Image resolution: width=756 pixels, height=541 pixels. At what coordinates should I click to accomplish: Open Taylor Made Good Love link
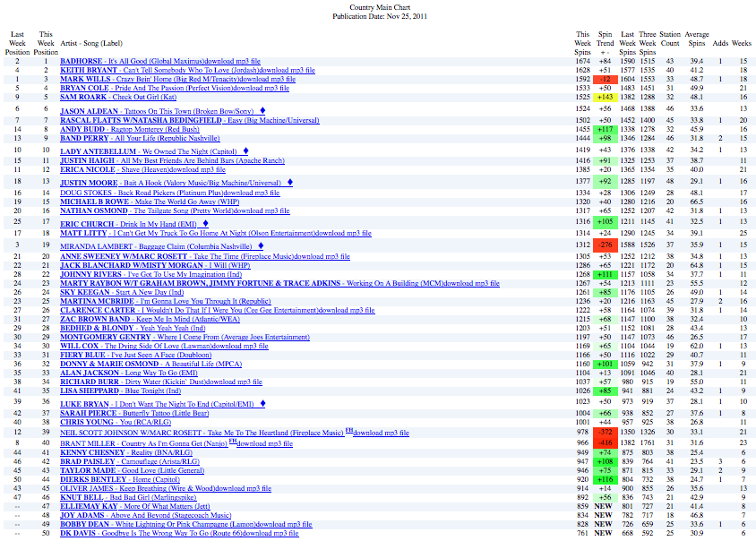tap(132, 470)
